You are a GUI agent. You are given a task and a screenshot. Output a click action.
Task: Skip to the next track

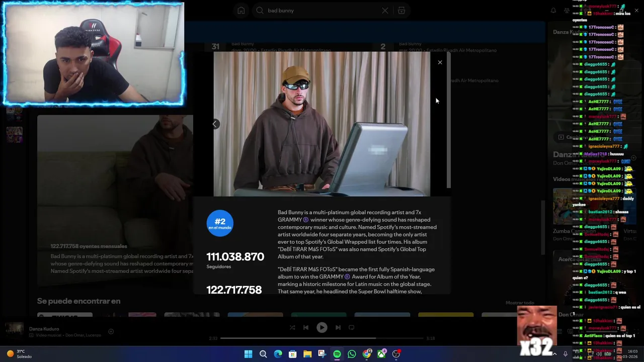338,327
